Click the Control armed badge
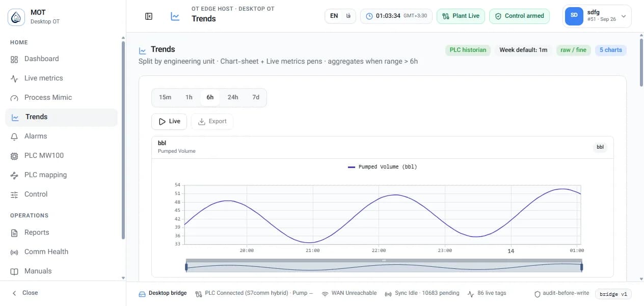The image size is (644, 306). coord(520,16)
